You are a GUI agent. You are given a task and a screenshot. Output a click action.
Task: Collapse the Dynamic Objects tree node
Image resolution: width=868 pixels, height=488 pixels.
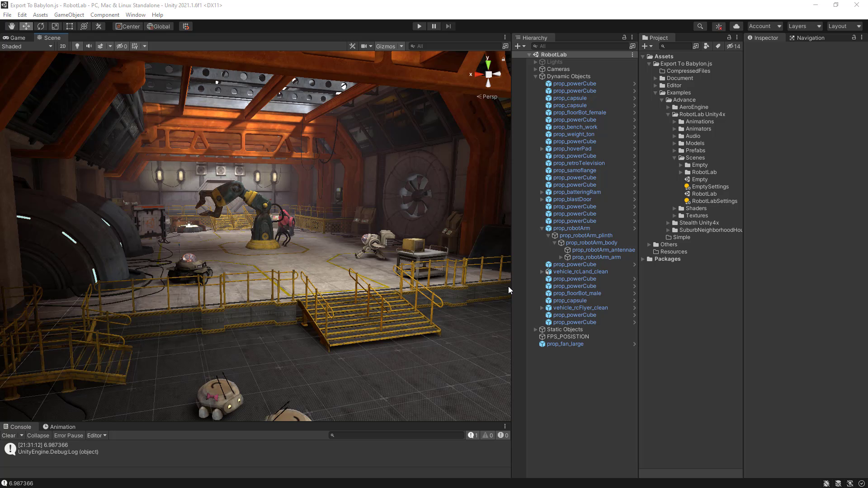(x=536, y=76)
